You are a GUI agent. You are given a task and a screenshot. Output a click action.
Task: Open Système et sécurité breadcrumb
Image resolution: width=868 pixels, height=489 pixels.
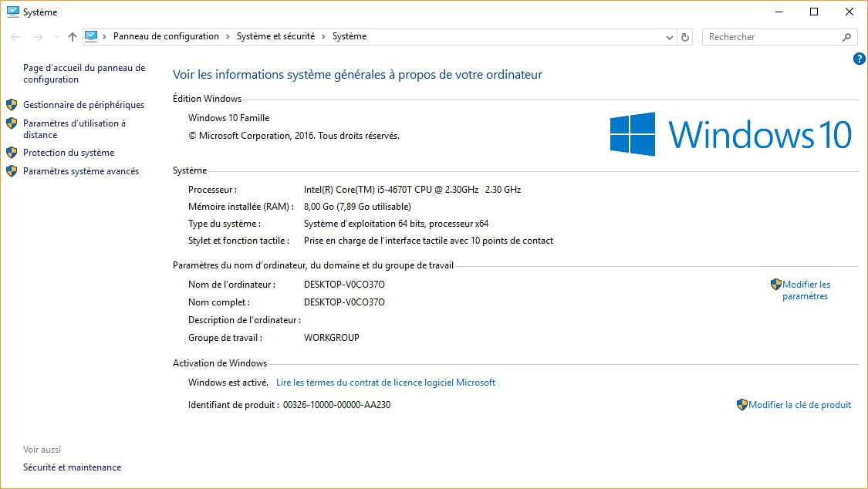pos(275,36)
